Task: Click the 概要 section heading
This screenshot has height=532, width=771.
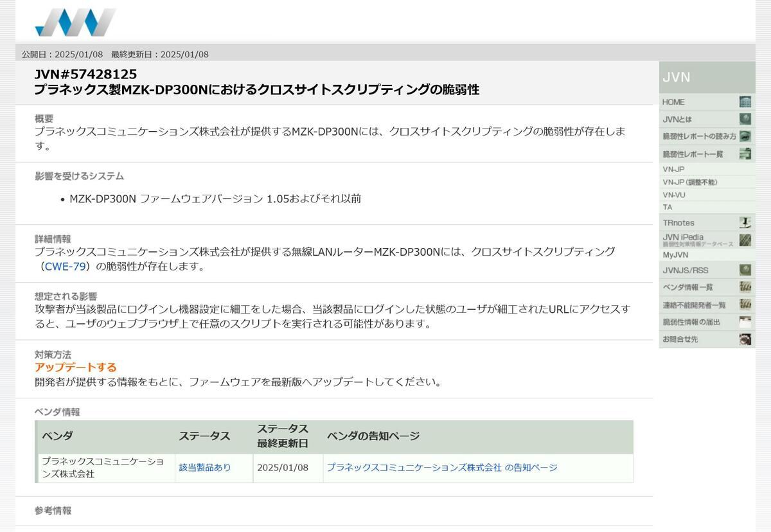Action: tap(44, 118)
